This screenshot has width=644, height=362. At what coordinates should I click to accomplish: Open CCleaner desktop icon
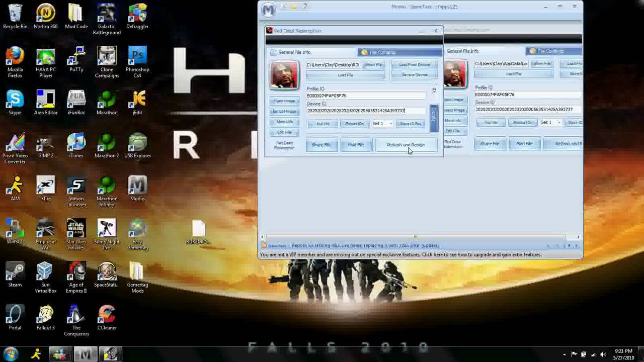click(107, 318)
